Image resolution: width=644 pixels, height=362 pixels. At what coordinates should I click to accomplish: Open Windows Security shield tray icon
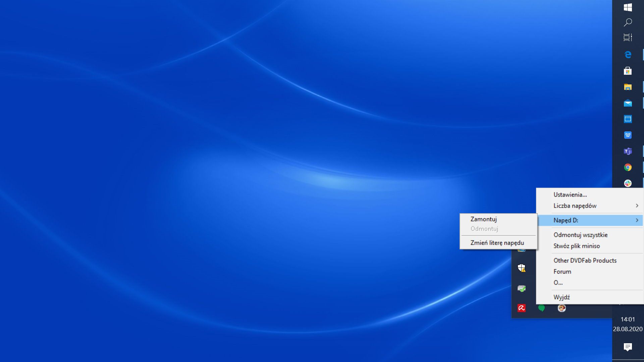(522, 268)
